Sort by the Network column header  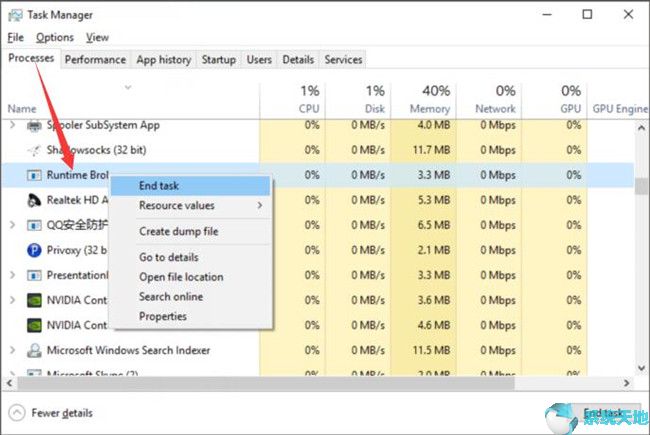tap(495, 109)
